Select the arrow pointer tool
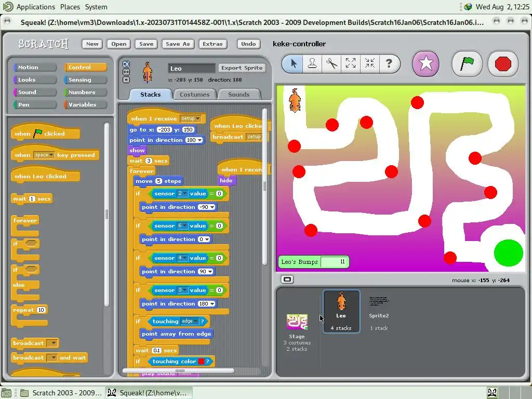 (x=294, y=63)
